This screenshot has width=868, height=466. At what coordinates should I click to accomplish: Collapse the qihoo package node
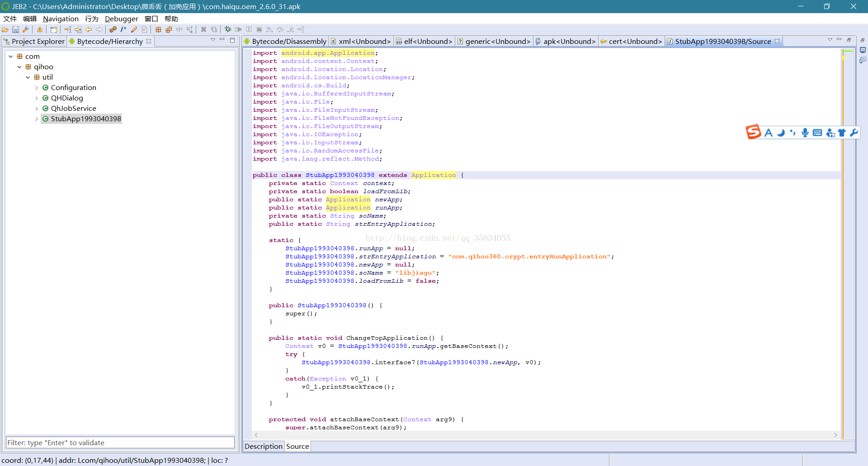tap(19, 67)
